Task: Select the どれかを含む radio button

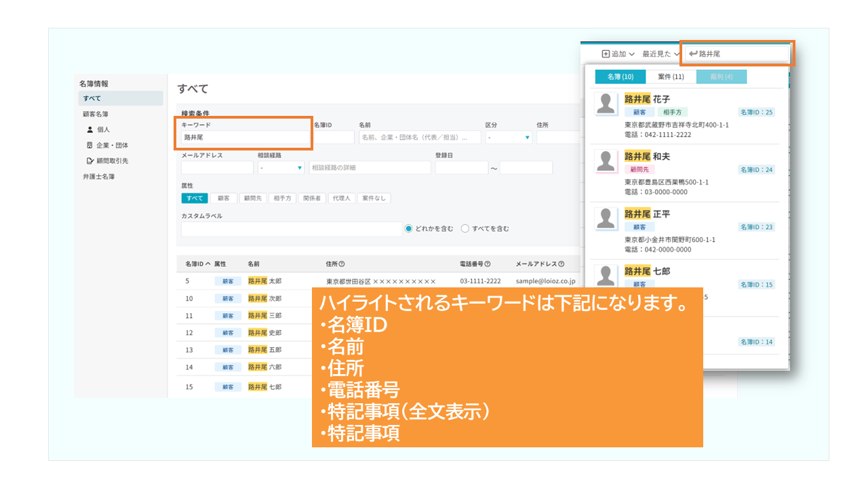Action: point(409,228)
